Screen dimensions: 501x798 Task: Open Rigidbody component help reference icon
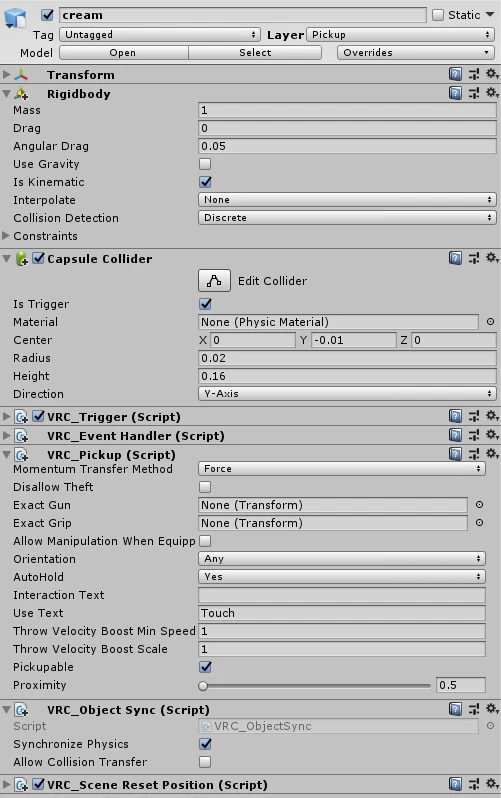(455, 93)
